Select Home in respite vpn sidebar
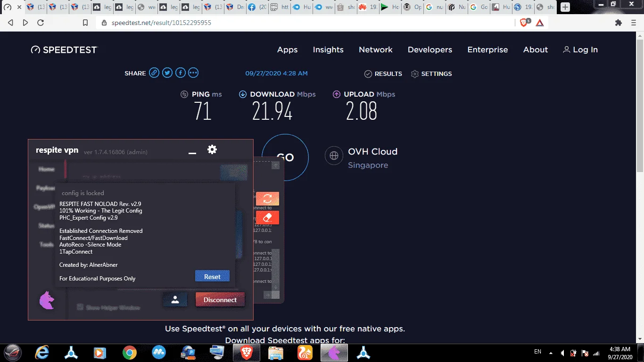Screen dimensions: 644x362 [x=47, y=169]
